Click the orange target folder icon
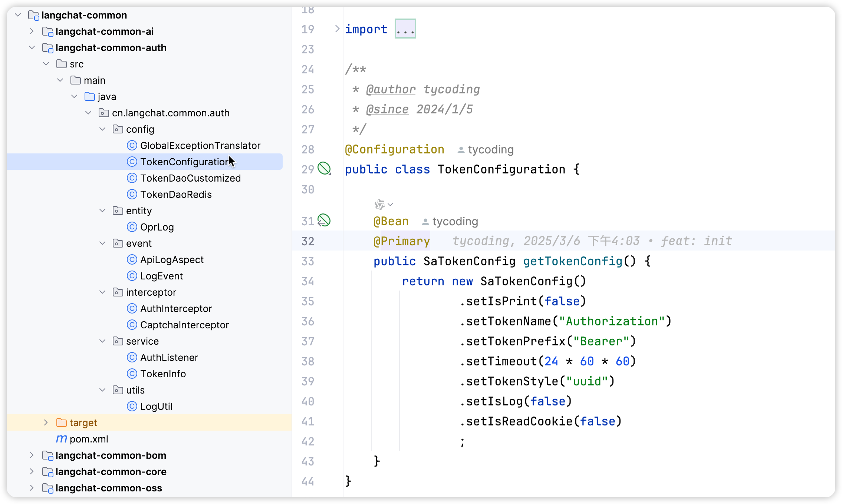This screenshot has width=842, height=504. [x=61, y=422]
